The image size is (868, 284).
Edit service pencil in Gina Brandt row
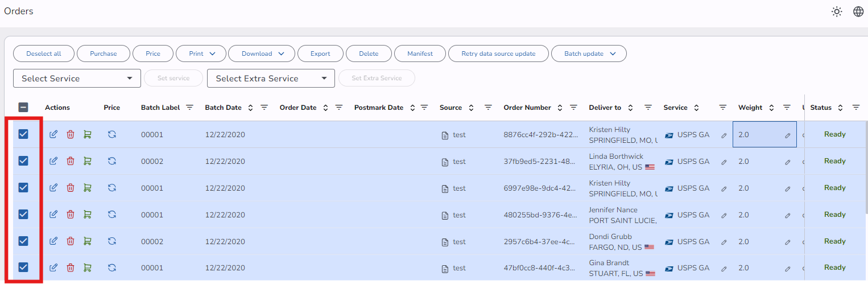pos(724,268)
